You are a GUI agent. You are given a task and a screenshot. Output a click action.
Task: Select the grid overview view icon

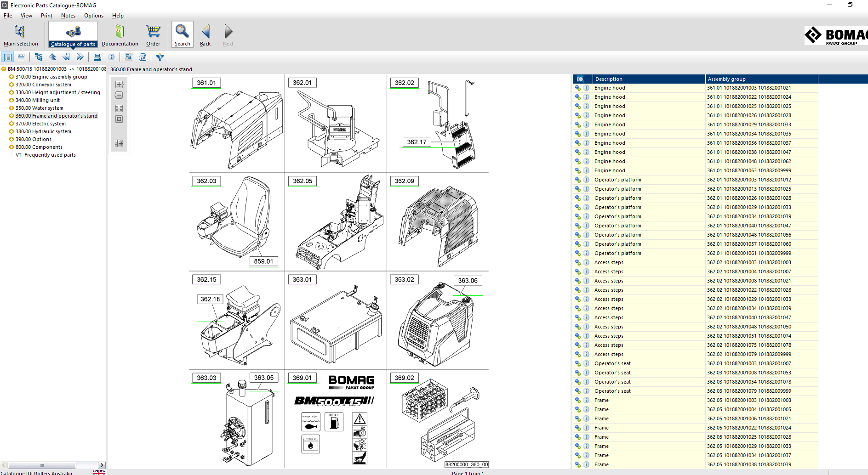tap(119, 108)
